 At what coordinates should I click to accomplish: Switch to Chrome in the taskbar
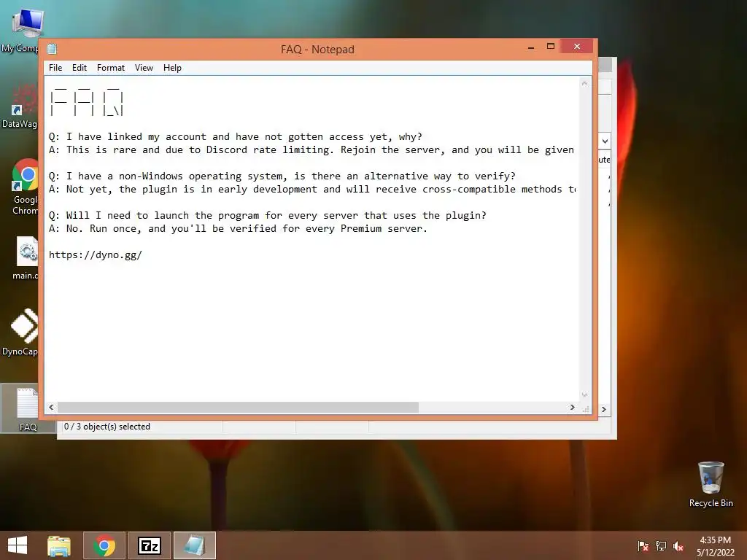point(104,545)
